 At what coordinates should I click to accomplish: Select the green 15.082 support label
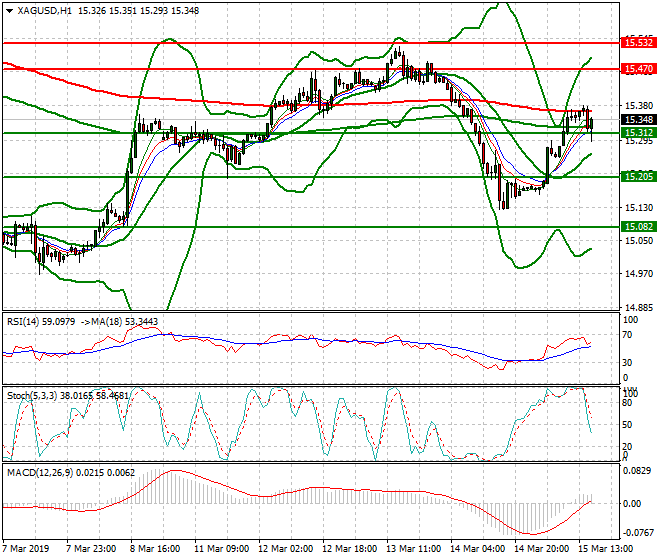(x=638, y=227)
